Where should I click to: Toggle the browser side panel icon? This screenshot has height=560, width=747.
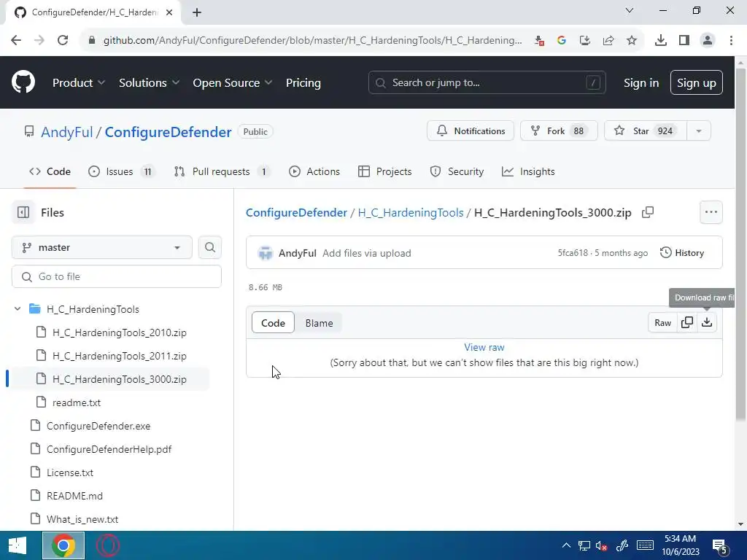pyautogui.click(x=684, y=41)
